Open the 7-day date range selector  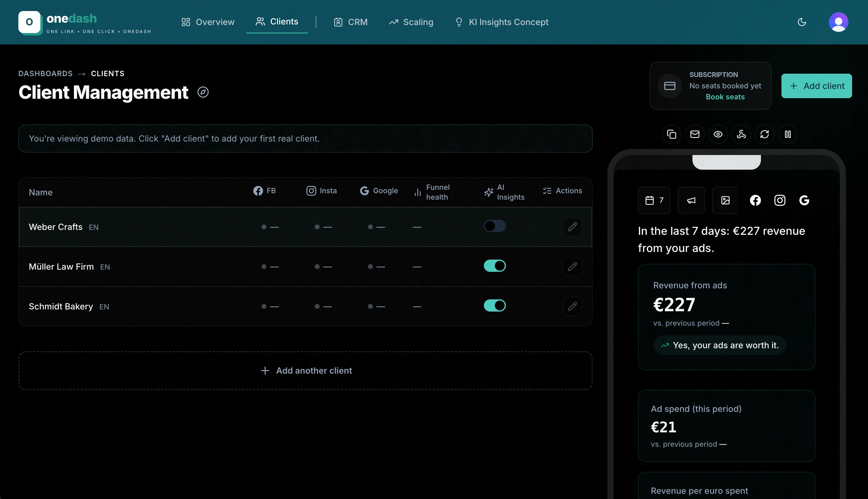coord(654,201)
